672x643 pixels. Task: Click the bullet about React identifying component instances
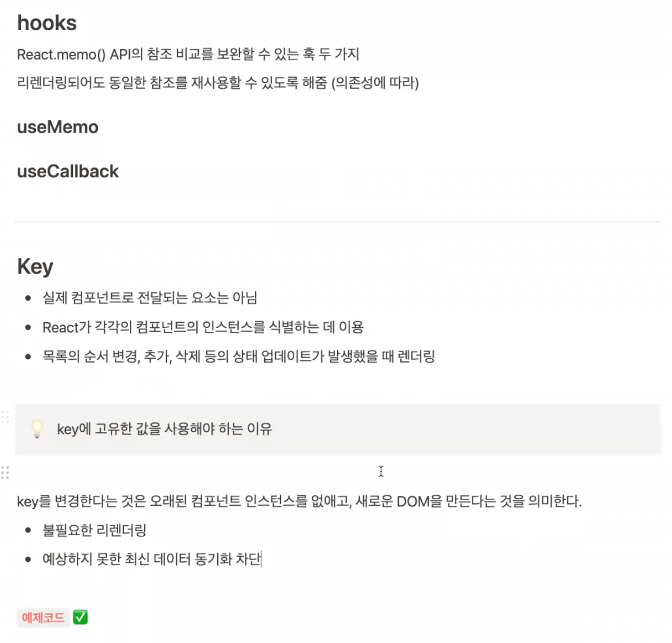[x=203, y=327]
